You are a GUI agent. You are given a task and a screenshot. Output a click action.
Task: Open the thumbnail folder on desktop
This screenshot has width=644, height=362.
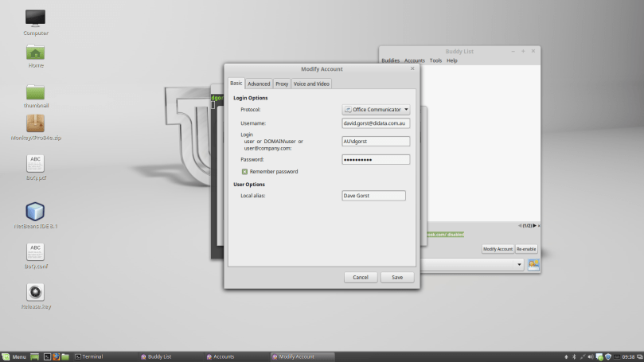pyautogui.click(x=35, y=96)
